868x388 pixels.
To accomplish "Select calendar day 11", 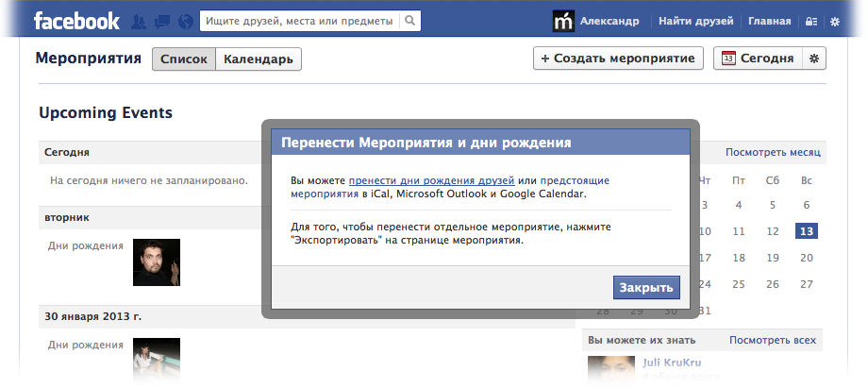I will point(739,231).
